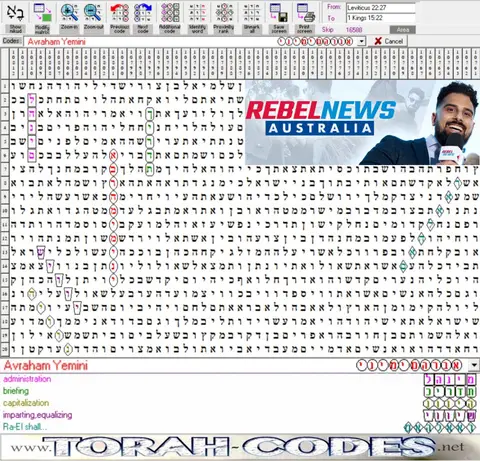
Task: Select the 'imparting,equalizing' code entry
Action: coord(37,415)
